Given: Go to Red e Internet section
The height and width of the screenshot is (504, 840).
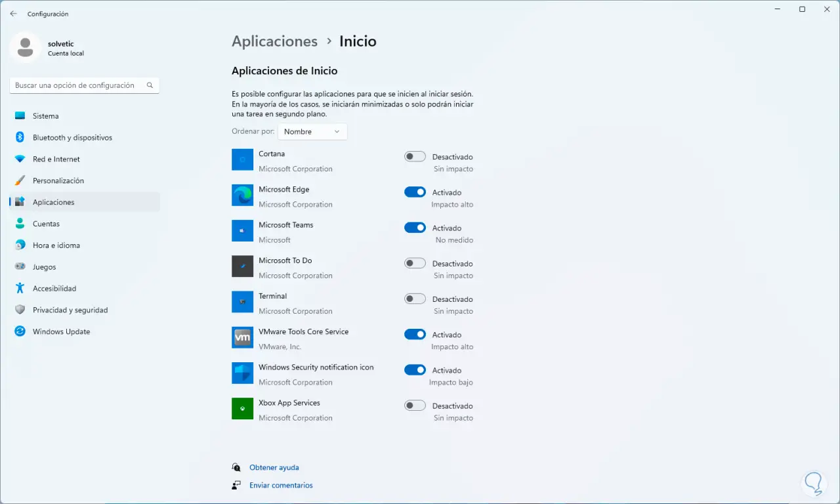Looking at the screenshot, I should point(85,159).
